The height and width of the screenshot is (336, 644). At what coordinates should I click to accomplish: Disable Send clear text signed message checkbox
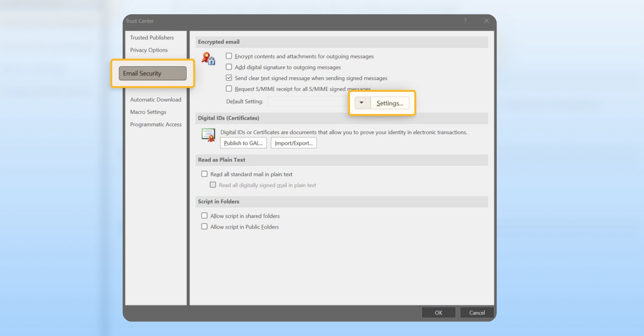pos(229,78)
